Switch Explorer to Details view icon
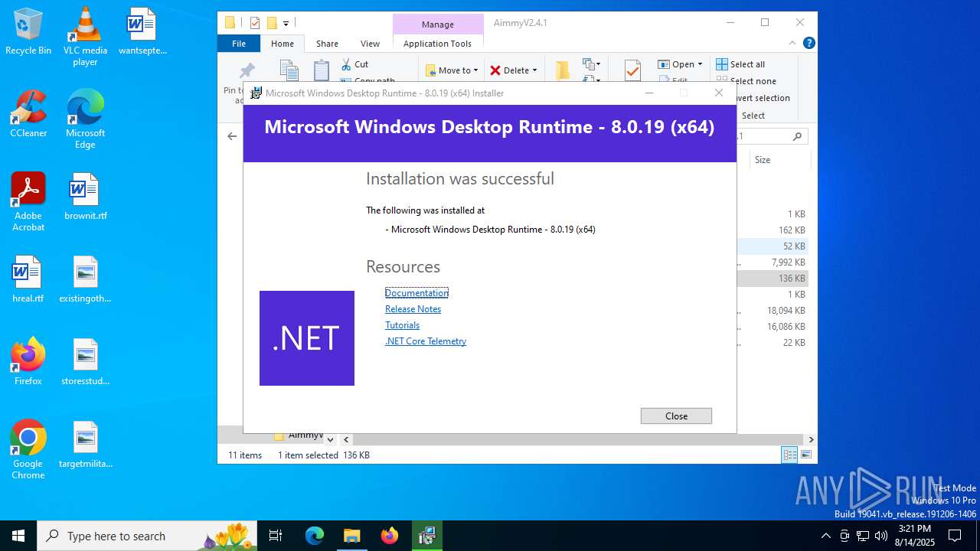 point(789,455)
